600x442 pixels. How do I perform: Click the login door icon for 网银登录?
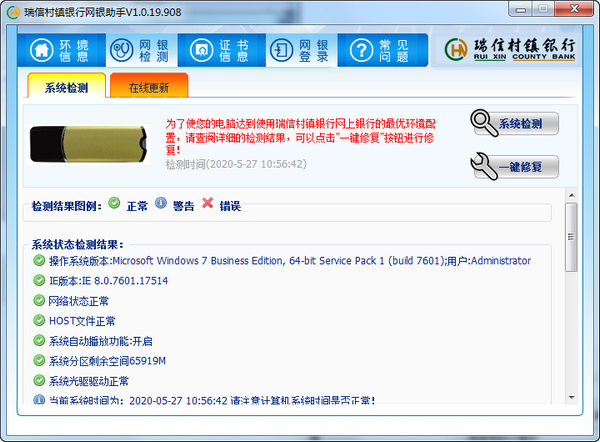click(281, 50)
